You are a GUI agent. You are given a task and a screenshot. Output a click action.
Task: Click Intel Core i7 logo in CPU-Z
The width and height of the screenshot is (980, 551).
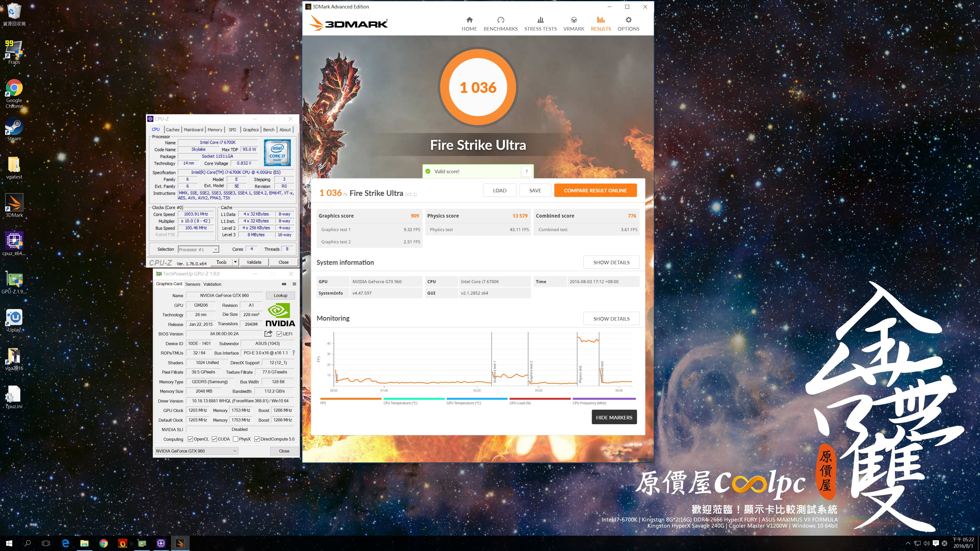277,153
